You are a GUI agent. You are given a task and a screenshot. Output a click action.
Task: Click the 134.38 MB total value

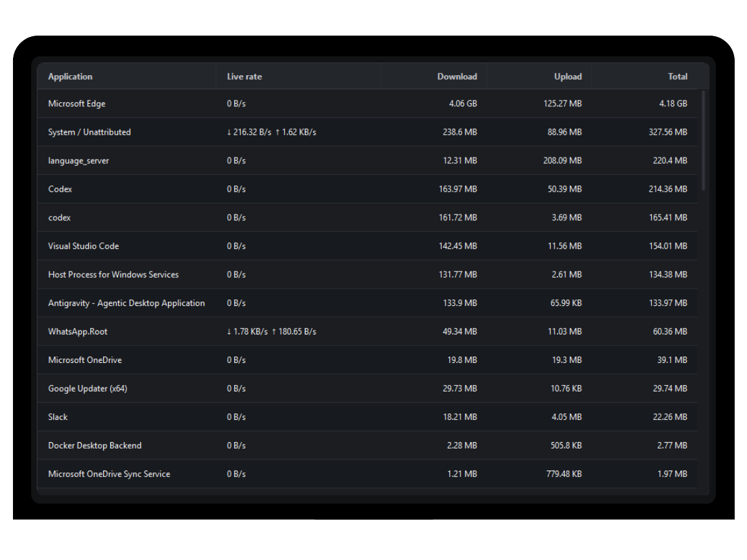[668, 275]
